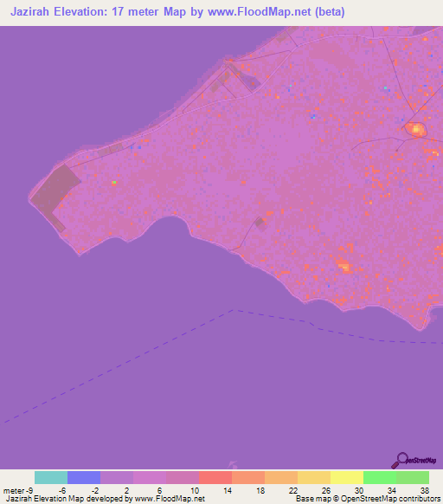This screenshot has height=504, width=443.
Task: Click the light orange 18 to 22 legend swatch
Action: click(281, 478)
